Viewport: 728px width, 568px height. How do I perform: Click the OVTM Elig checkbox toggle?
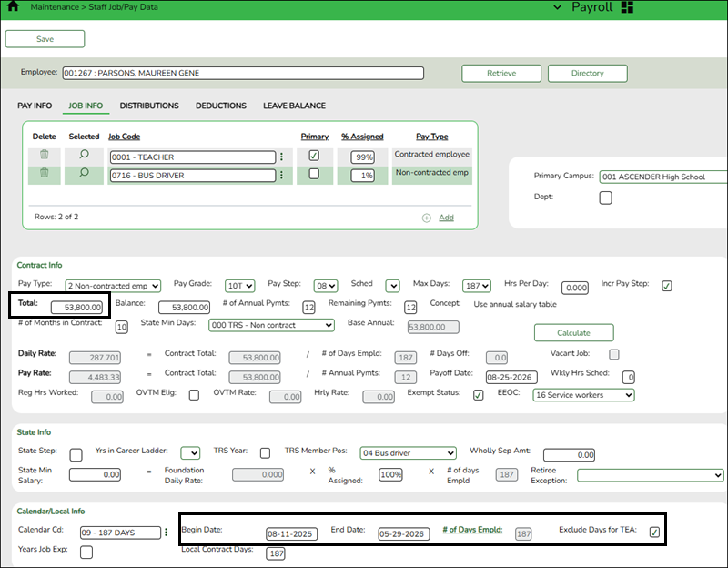pyautogui.click(x=194, y=396)
